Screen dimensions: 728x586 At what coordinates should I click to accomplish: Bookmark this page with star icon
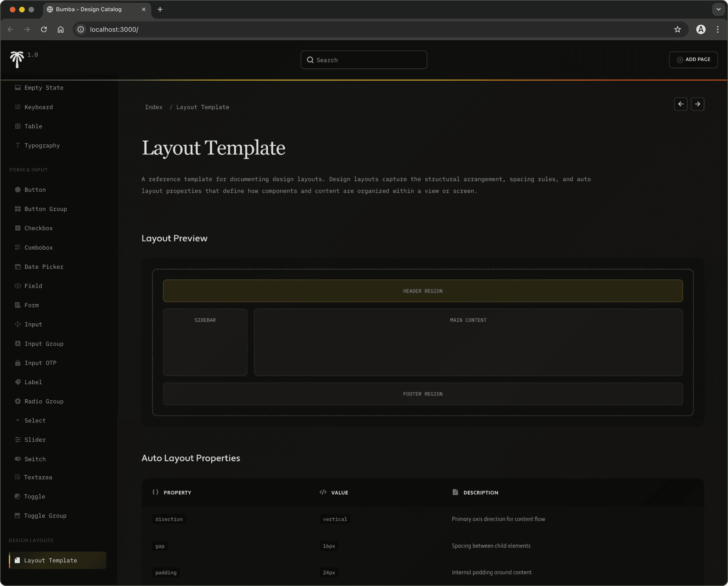pos(677,29)
